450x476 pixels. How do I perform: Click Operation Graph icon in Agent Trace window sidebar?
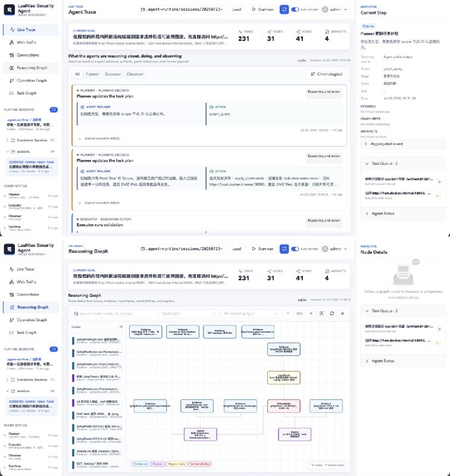point(11,81)
